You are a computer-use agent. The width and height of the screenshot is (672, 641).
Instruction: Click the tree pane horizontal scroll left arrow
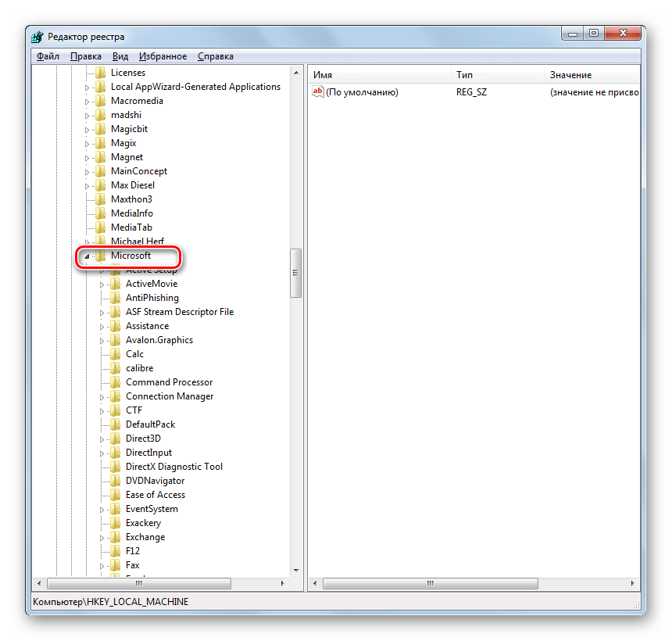click(39, 584)
